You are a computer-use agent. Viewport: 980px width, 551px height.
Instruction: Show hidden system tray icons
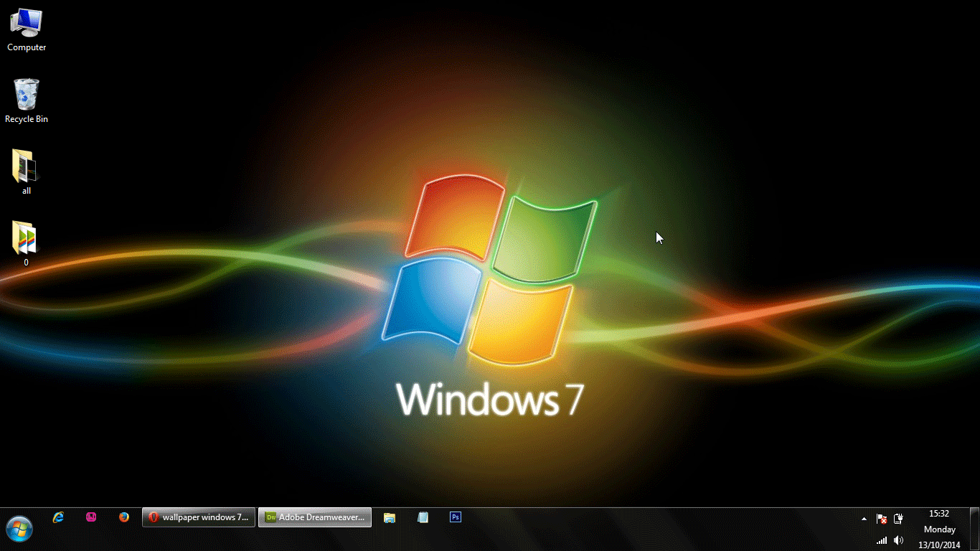[x=864, y=519]
